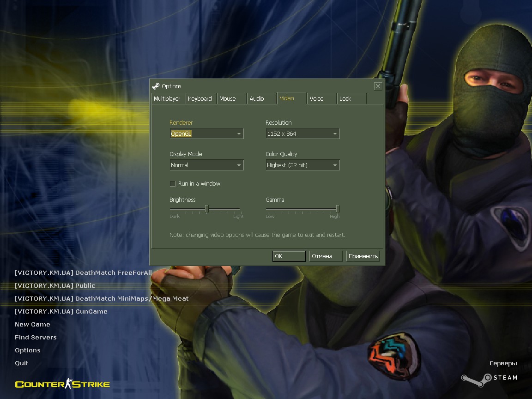Expand the Color Quality dropdown
532x399 pixels.
click(x=302, y=165)
